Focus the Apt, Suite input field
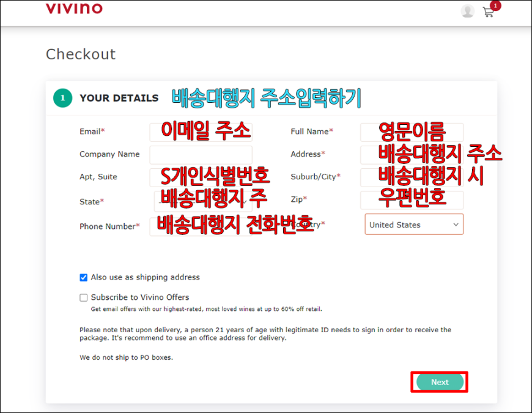Screen dimensions: 532x413 (x=201, y=177)
